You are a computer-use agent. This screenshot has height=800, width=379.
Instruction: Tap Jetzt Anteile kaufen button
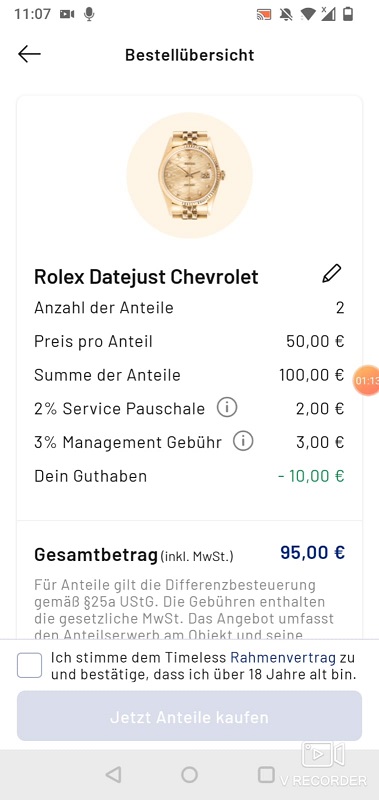tap(189, 716)
